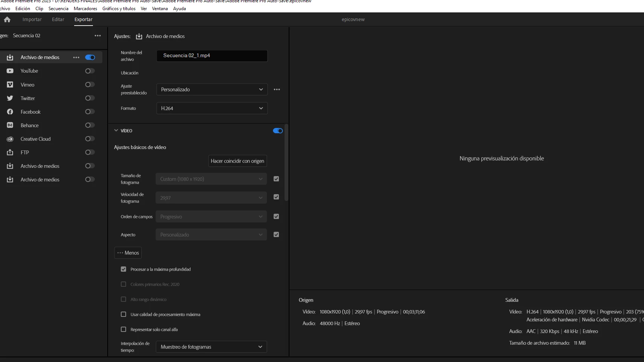
Task: Click the Facebook logo icon
Action: coord(10,112)
